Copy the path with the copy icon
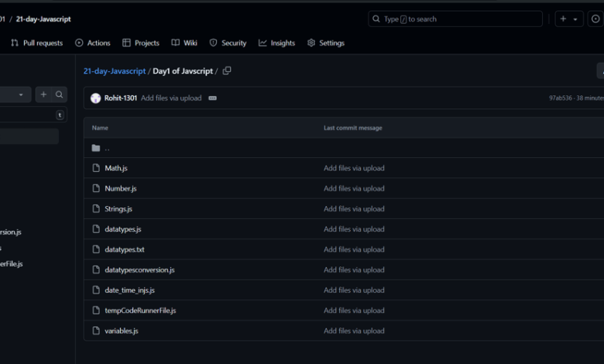The image size is (604, 364). click(x=227, y=70)
